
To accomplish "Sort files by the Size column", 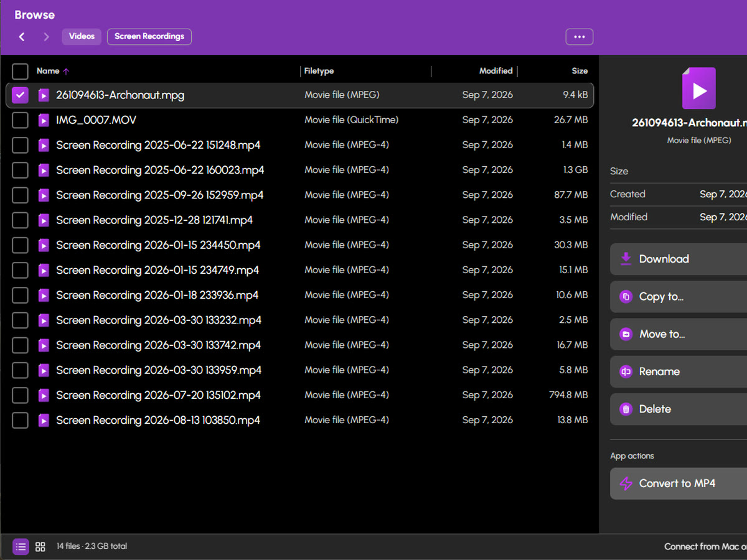I will pos(580,71).
